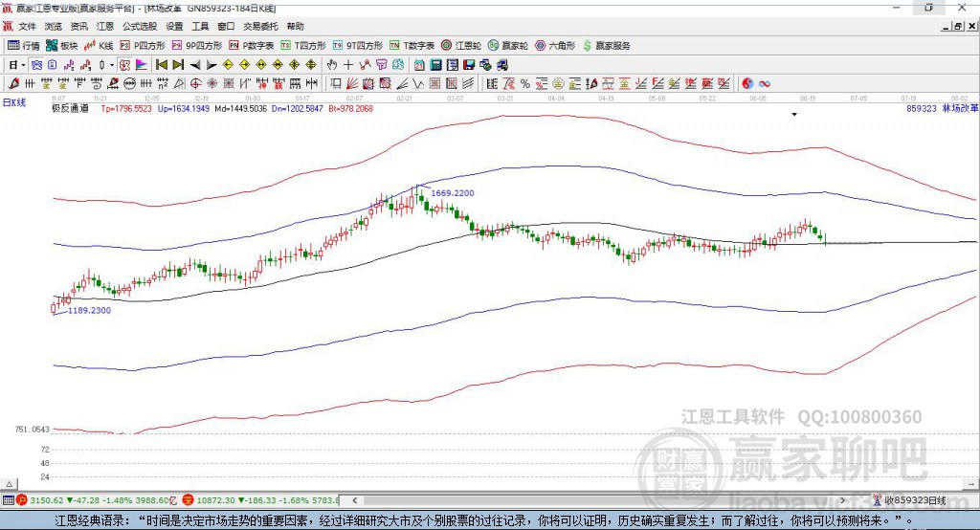Open the calendar icon in toolbar
This screenshot has height=530, width=980.
point(419,65)
